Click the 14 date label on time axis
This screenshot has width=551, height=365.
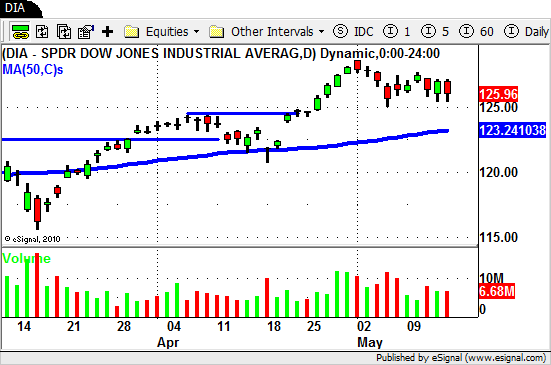24,326
